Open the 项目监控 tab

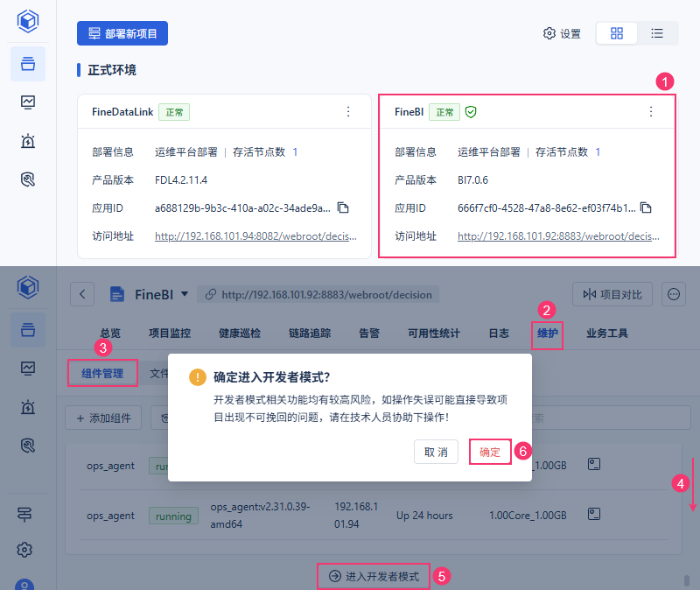[x=170, y=334]
